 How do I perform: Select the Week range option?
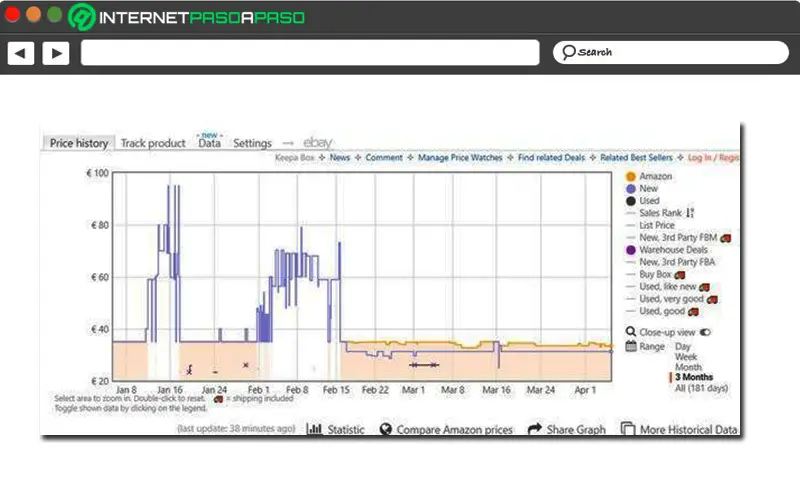click(686, 357)
